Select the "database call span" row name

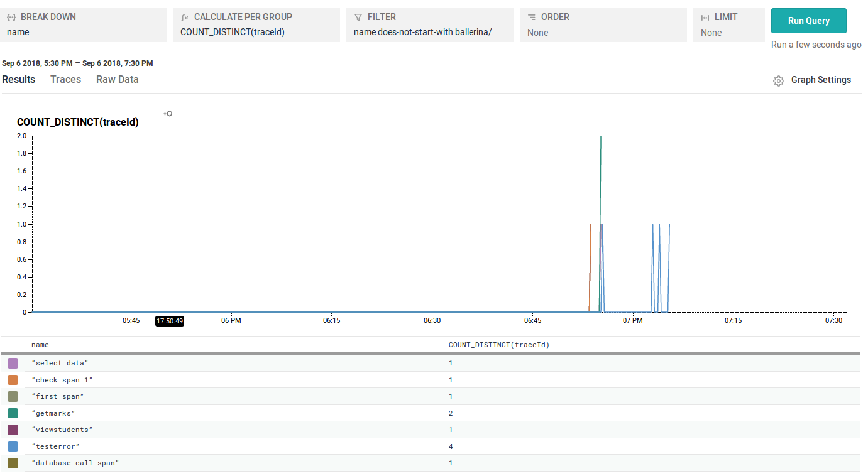click(x=75, y=463)
